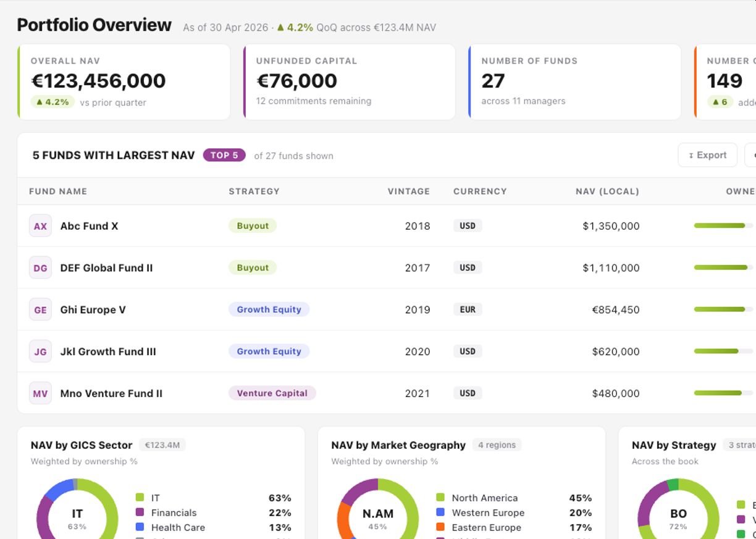Click the green IT legend swatch
Image resolution: width=756 pixels, height=539 pixels.
pos(140,498)
